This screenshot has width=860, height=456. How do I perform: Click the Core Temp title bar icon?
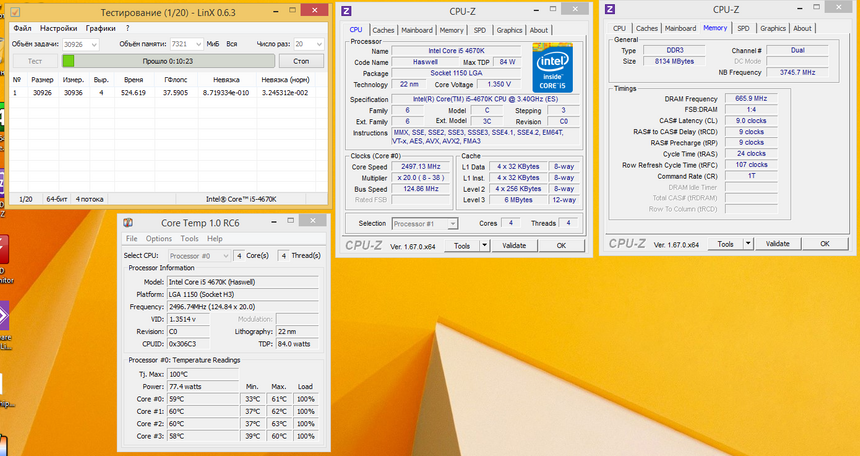(x=128, y=222)
